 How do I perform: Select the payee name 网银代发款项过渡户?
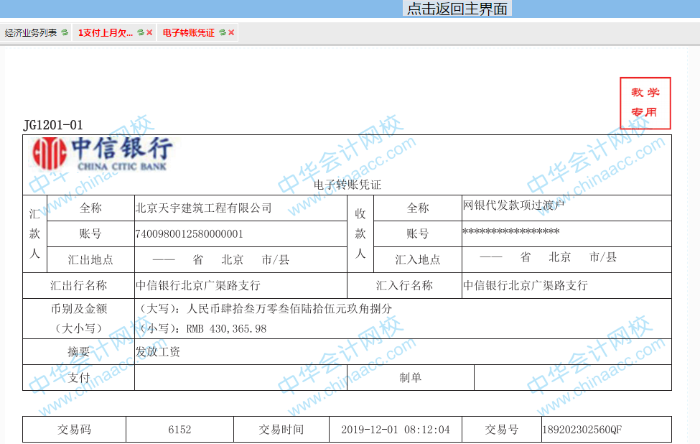coord(514,206)
